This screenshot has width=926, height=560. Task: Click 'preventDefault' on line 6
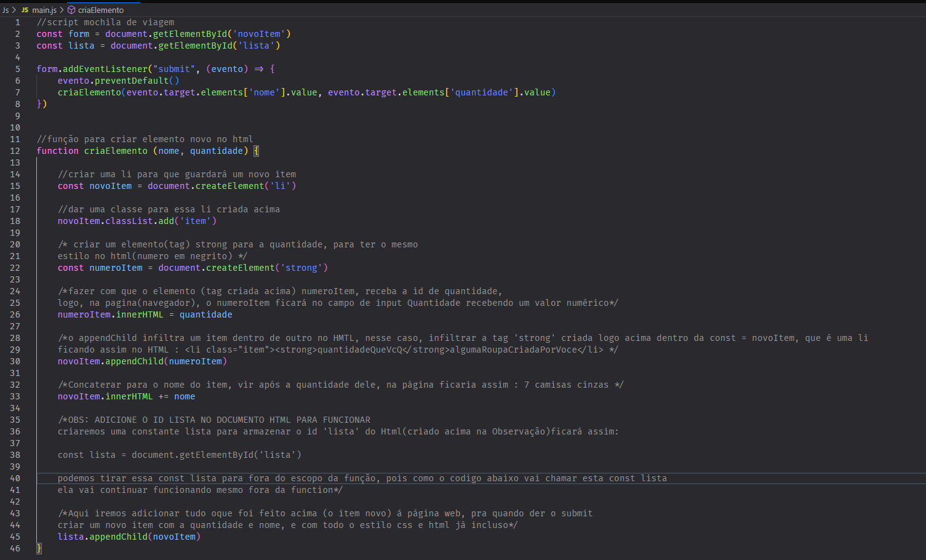[132, 81]
